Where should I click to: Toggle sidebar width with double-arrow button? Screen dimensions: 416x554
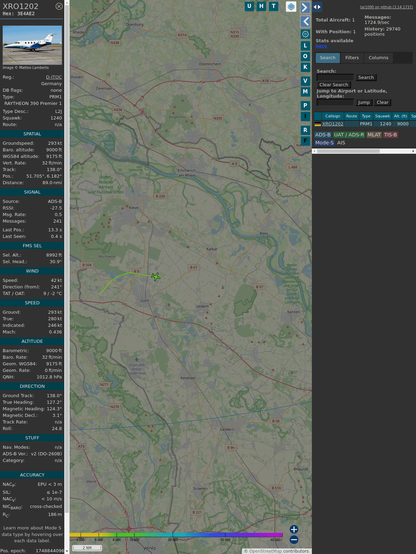317,7
